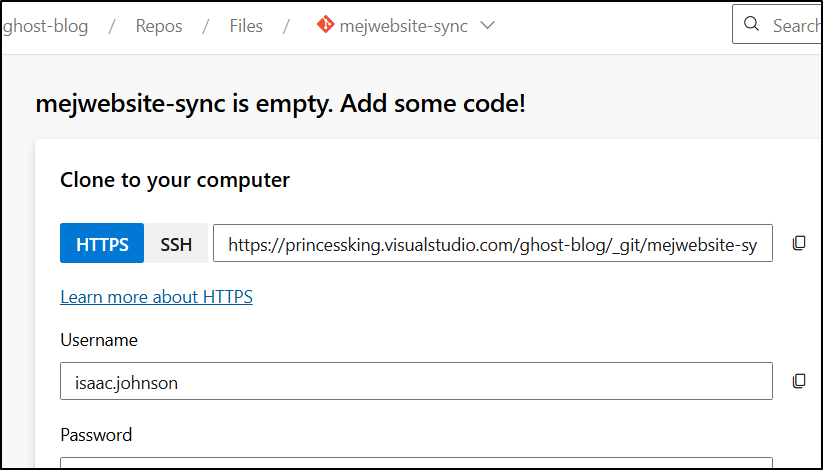The width and height of the screenshot is (823, 470).
Task: Click the 'Clone to your computer' heading
Action: tap(175, 180)
